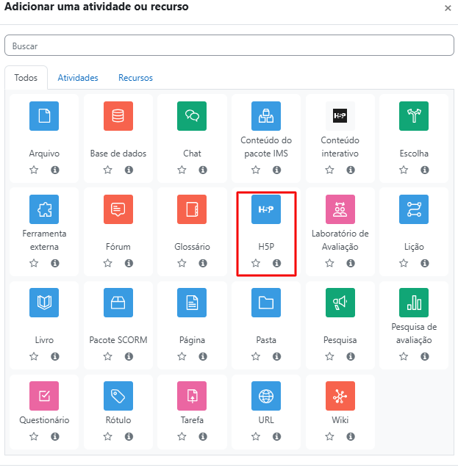Star Arquivo as a favorite

34,170
